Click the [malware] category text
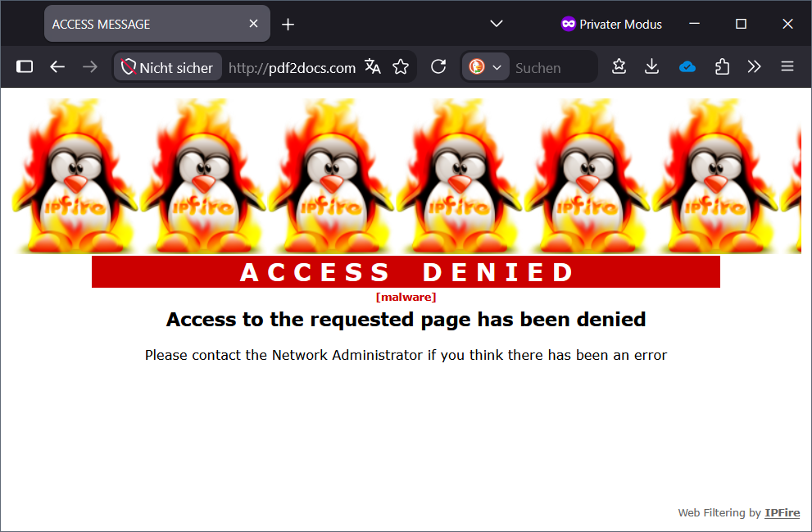 pyautogui.click(x=406, y=298)
